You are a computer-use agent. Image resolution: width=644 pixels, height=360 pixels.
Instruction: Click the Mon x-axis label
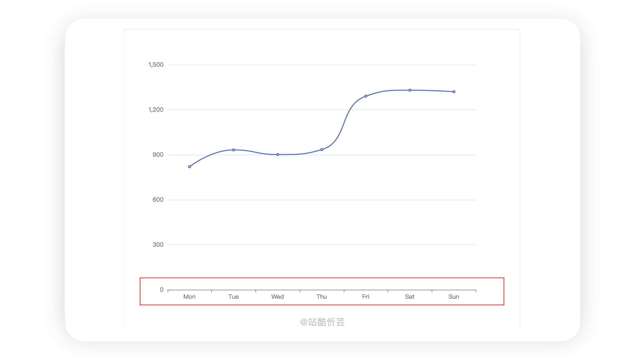pos(189,297)
